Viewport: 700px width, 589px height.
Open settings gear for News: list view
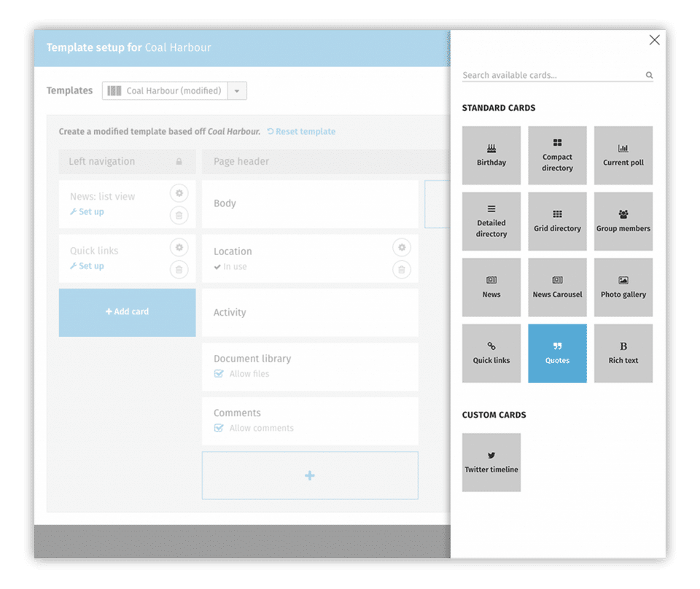pos(179,193)
